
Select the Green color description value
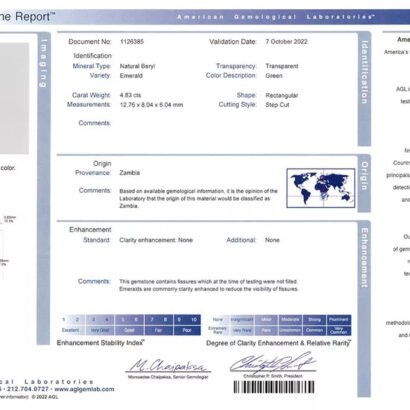(274, 76)
